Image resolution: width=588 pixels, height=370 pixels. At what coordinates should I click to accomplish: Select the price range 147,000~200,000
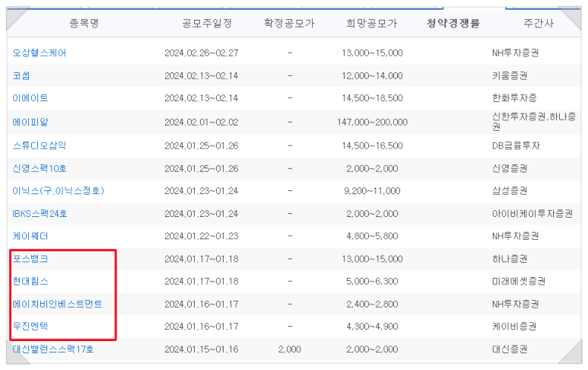pyautogui.click(x=373, y=123)
